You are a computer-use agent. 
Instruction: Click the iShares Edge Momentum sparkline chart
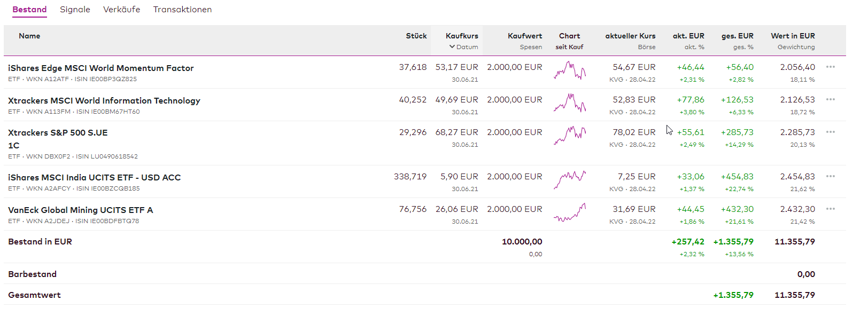[x=570, y=71]
